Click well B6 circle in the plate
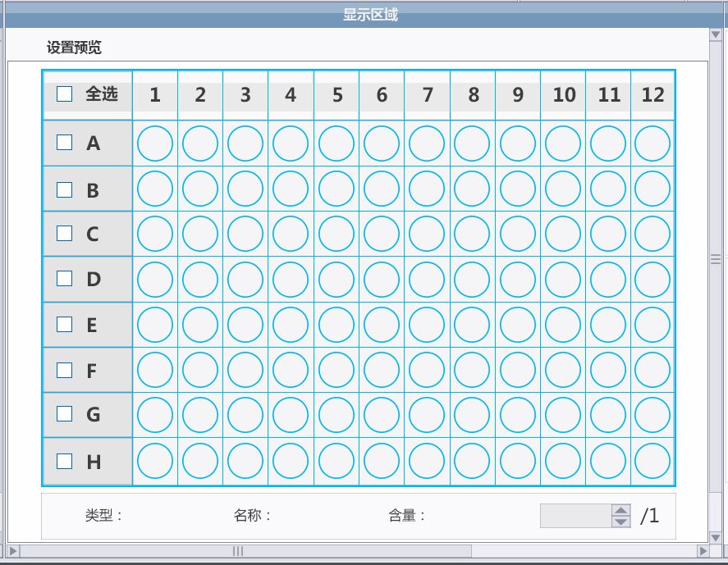 [382, 189]
